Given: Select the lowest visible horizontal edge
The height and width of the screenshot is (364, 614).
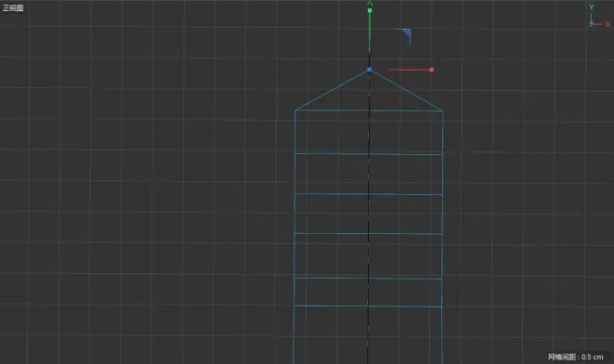Looking at the screenshot, I should pos(368,306).
